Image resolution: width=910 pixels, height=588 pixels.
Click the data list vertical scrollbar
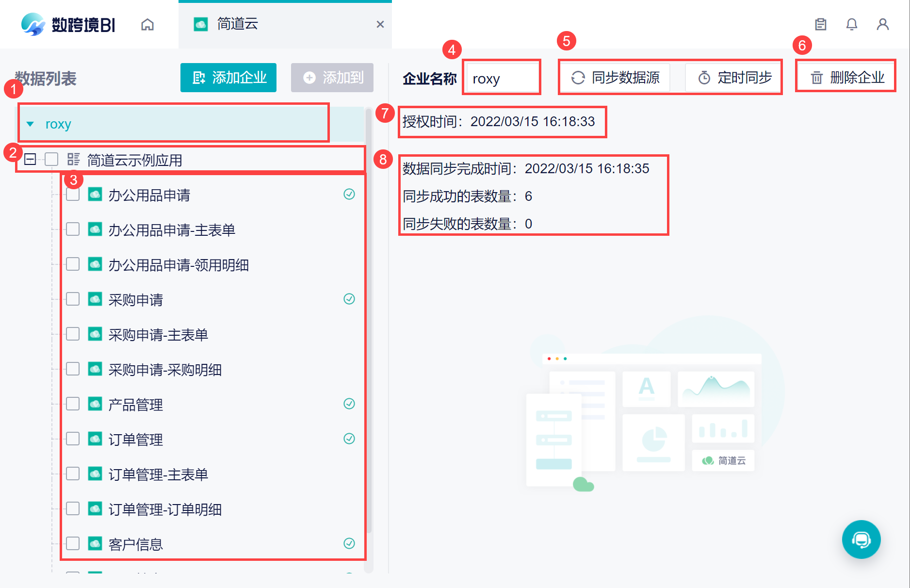click(x=369, y=320)
